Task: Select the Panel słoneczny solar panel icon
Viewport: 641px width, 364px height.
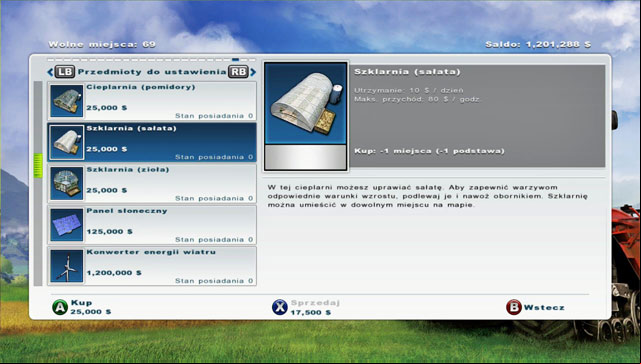Action: [66, 225]
